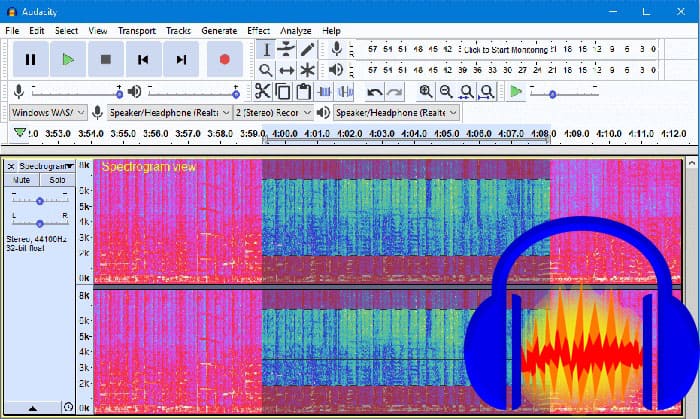Click the playhead pin icon on the timeline
700x419 pixels.
tap(19, 133)
